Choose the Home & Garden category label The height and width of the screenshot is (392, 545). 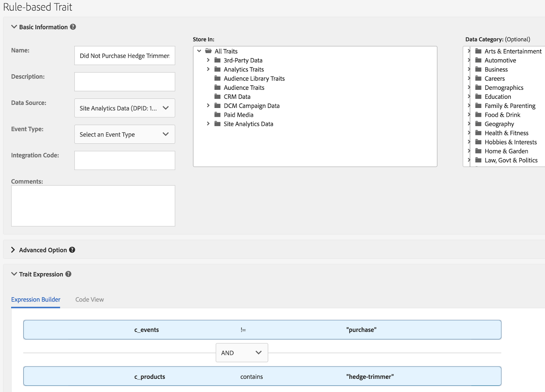[507, 151]
